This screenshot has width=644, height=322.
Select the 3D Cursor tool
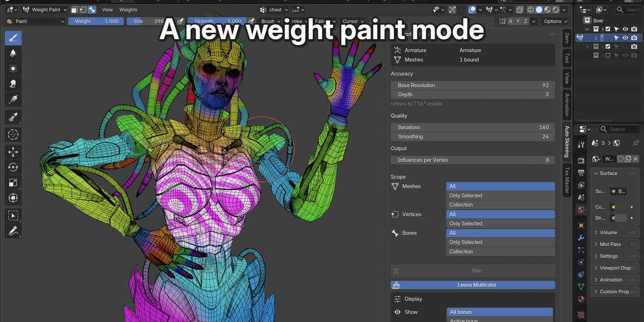click(13, 135)
